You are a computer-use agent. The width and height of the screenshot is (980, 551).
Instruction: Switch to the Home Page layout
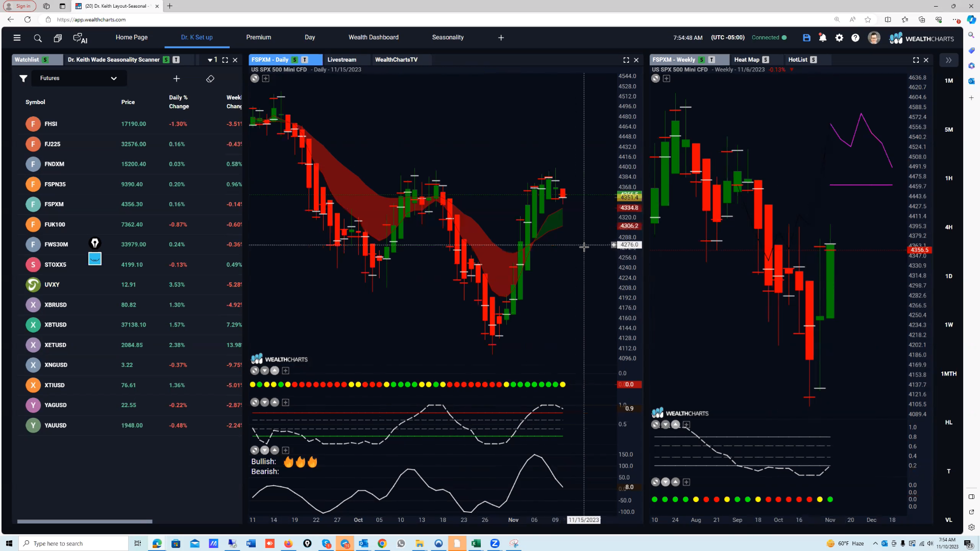point(132,37)
